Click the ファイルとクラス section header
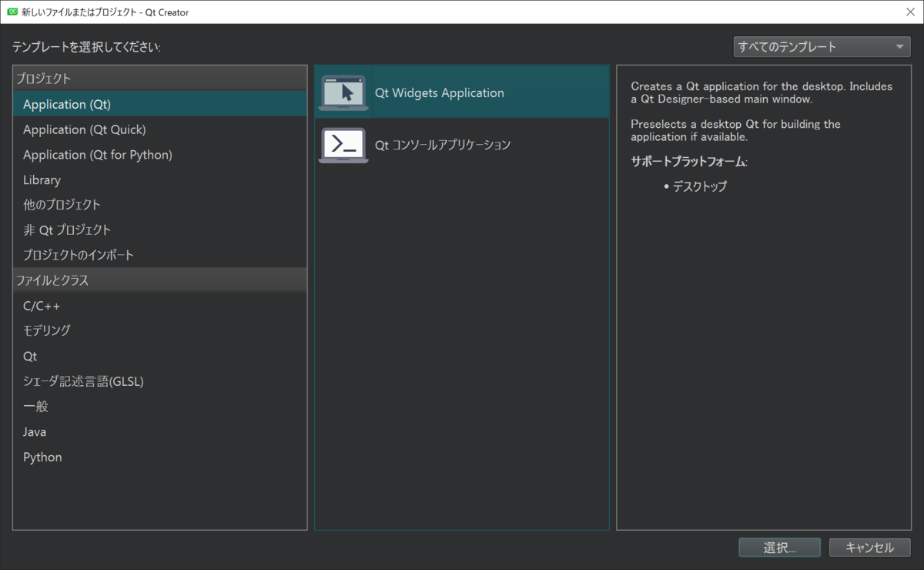Viewport: 924px width, 570px height. pyautogui.click(x=160, y=280)
